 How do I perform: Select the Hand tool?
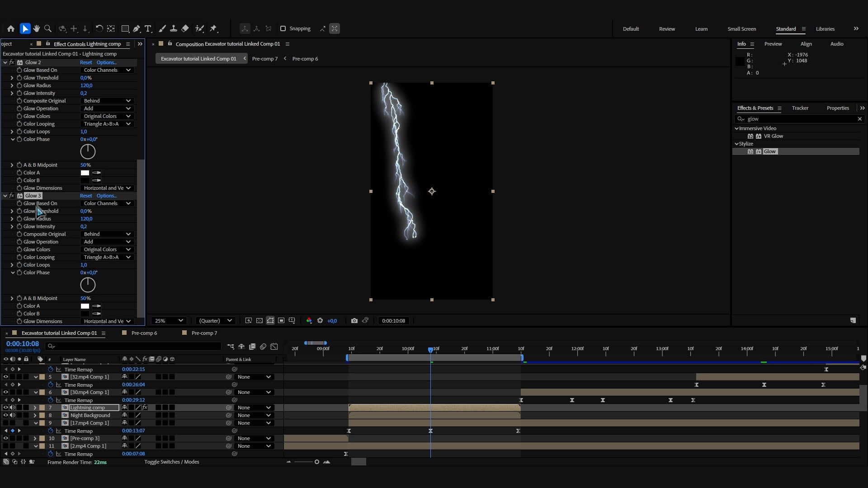36,28
